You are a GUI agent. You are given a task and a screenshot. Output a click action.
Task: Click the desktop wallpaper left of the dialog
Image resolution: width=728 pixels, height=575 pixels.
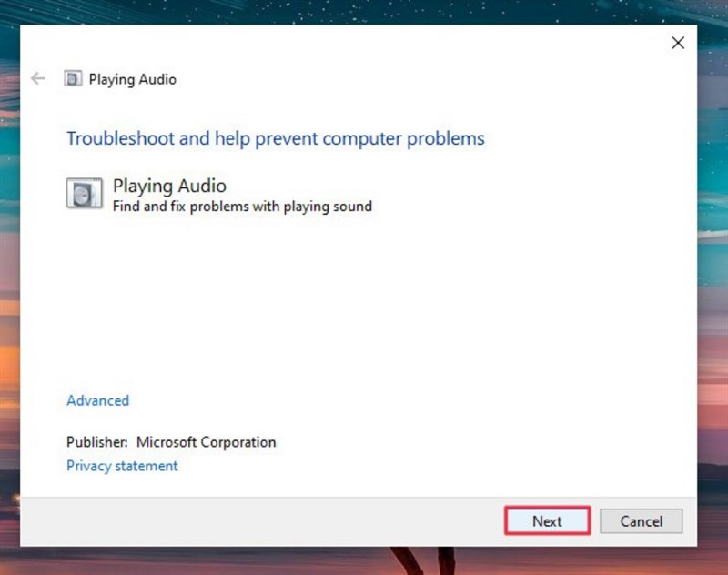(9, 278)
